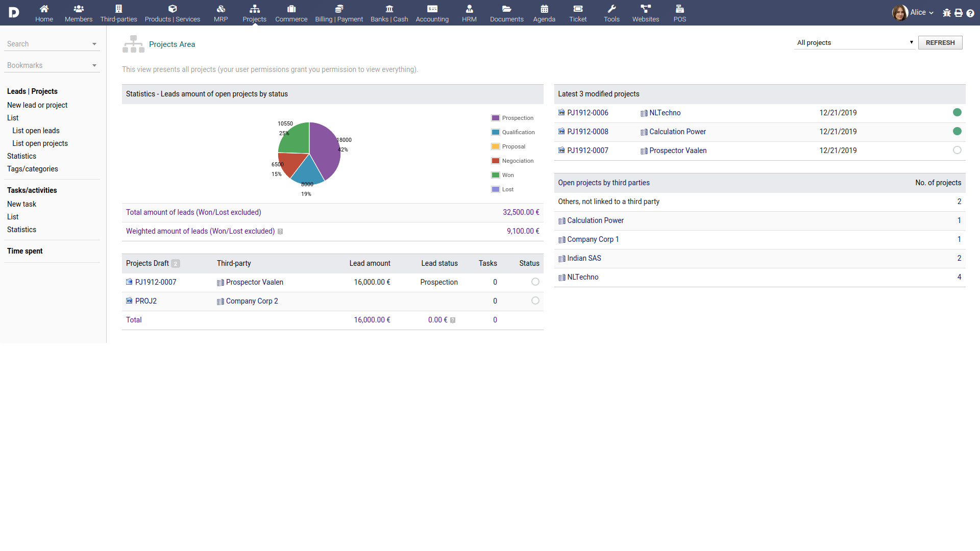The image size is (980, 551).
Task: Click draft status circle for PROJ2
Action: click(535, 300)
